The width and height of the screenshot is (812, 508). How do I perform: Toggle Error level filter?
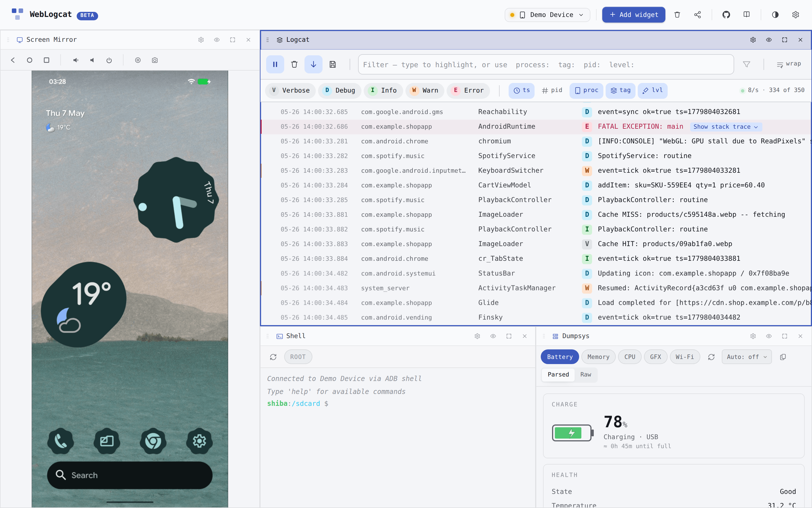point(468,90)
